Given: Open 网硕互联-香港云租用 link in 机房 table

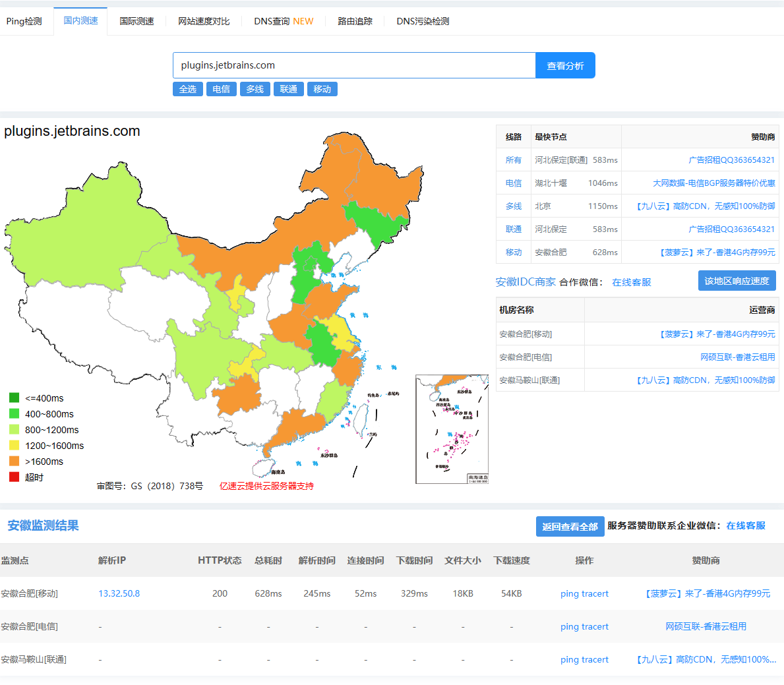Looking at the screenshot, I should pos(737,357).
